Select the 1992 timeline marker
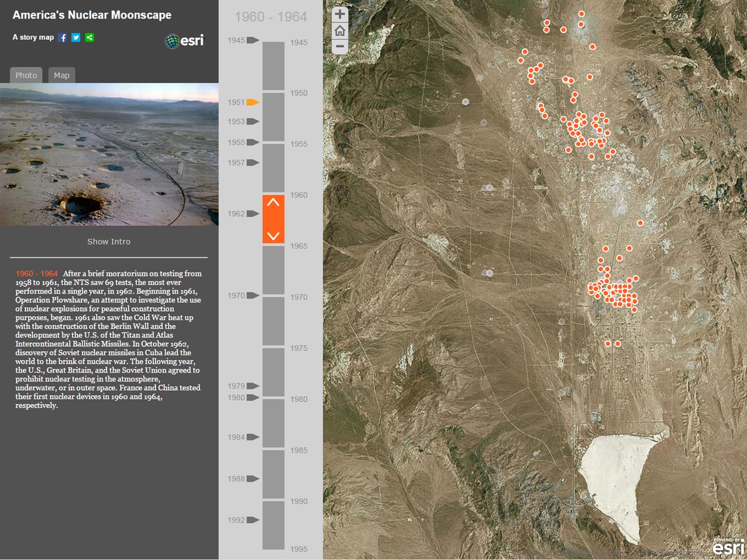The width and height of the screenshot is (747, 560). tap(252, 520)
